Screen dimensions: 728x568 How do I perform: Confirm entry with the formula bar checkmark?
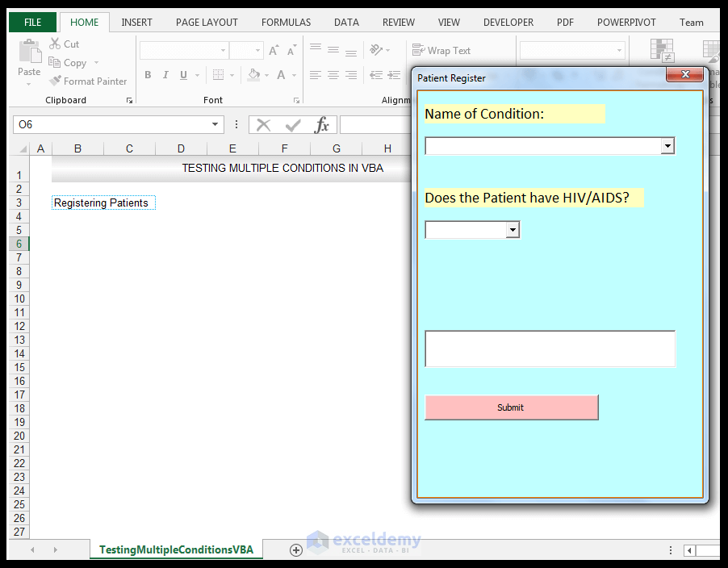[292, 125]
